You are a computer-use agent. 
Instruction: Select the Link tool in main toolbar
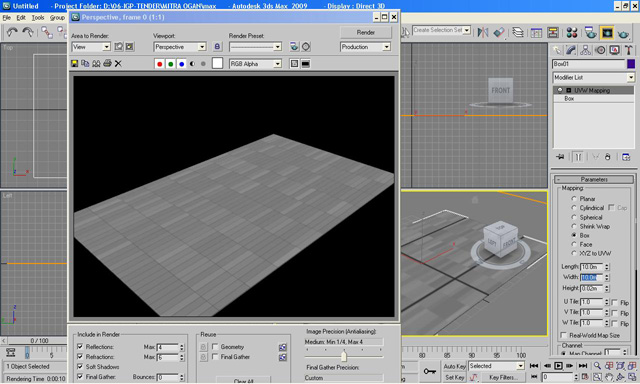pyautogui.click(x=47, y=32)
